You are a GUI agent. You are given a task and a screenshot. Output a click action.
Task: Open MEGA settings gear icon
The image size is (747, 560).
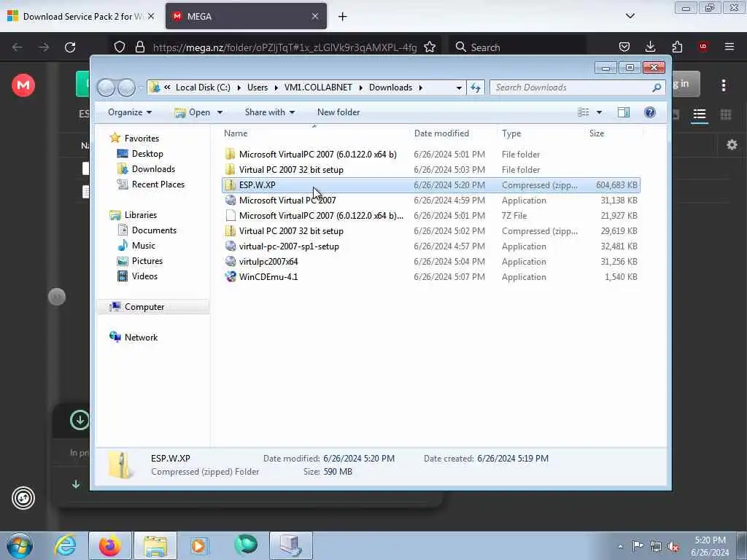point(732,145)
